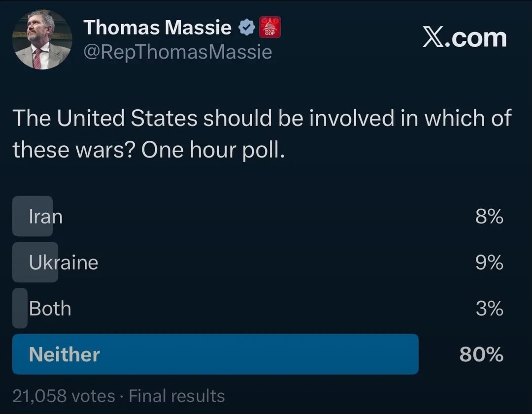The height and width of the screenshot is (414, 532).
Task: Click the X.com watermark logo
Action: (x=465, y=37)
